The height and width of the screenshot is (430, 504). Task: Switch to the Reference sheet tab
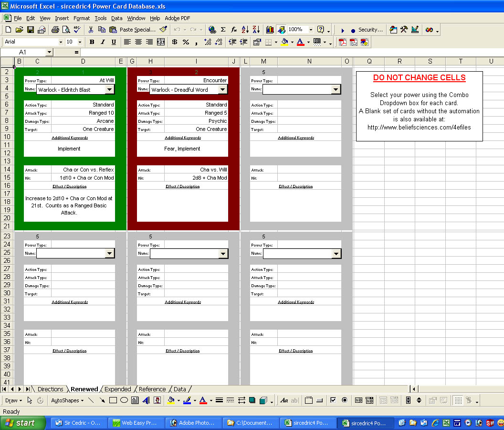point(152,389)
